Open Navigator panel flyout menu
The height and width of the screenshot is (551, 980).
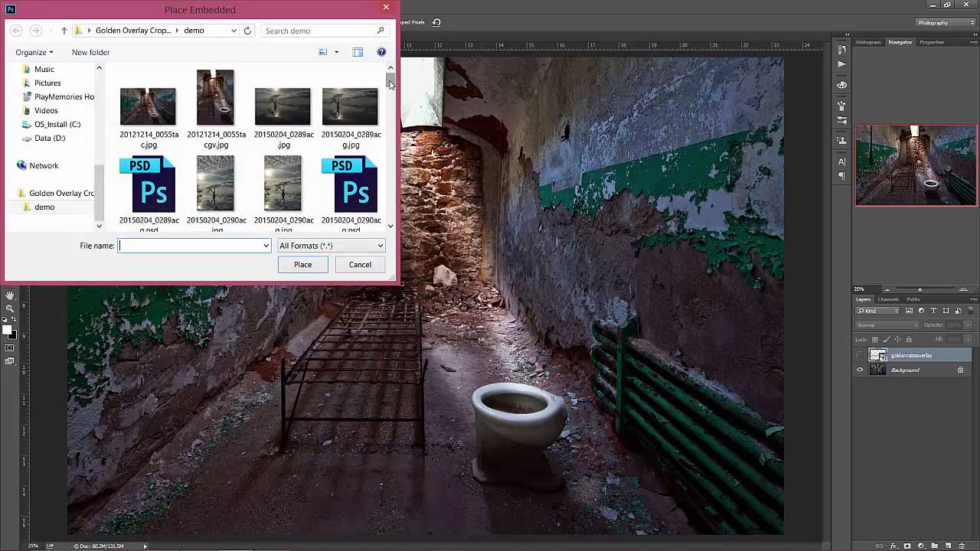coord(974,41)
